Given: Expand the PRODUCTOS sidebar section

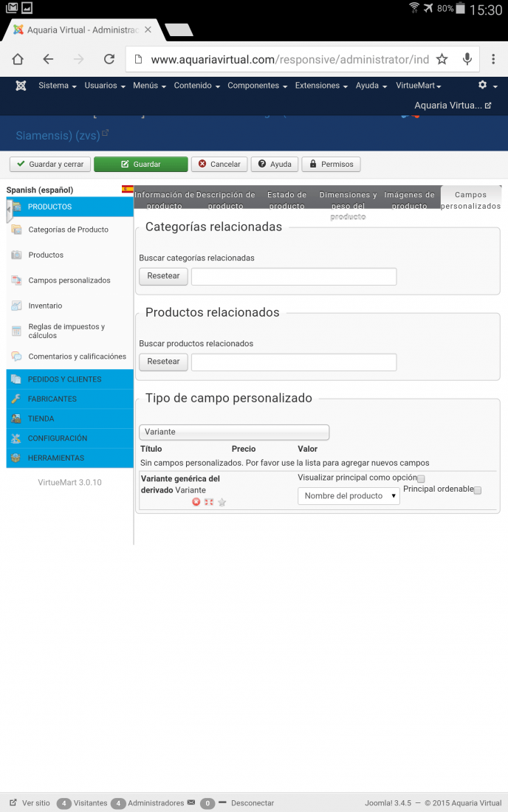Looking at the screenshot, I should (70, 207).
